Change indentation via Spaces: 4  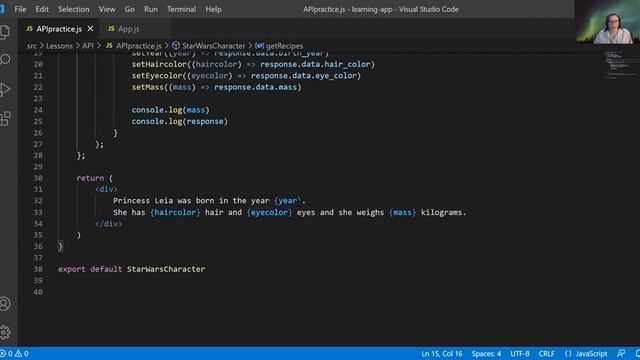click(x=486, y=353)
